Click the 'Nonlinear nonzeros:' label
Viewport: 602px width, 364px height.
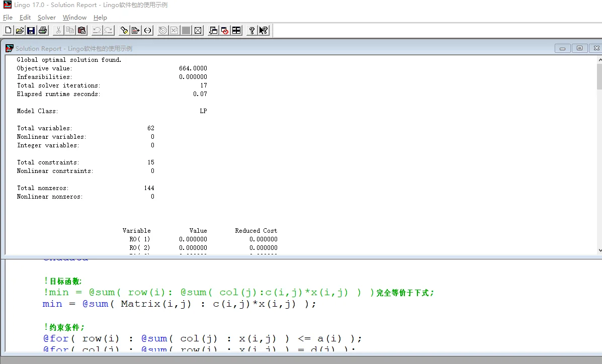click(50, 197)
